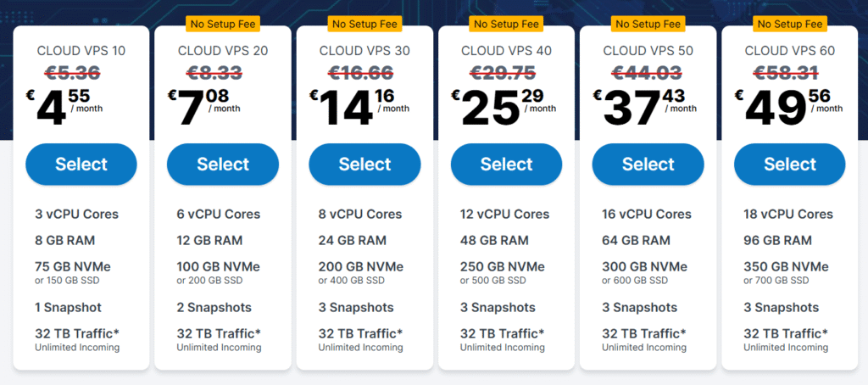Screen dimensions: 868x385
Task: Select the Cloud VPS 40 plan
Action: tap(507, 165)
